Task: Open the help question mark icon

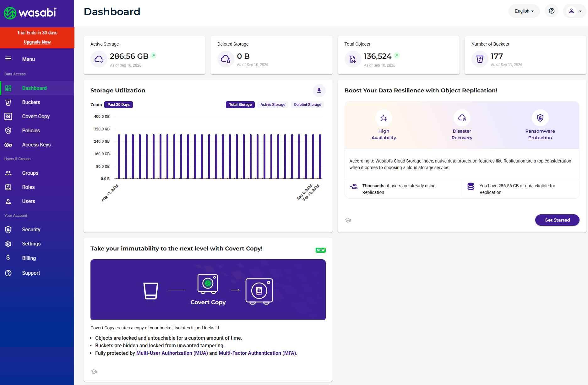Action: point(552,11)
